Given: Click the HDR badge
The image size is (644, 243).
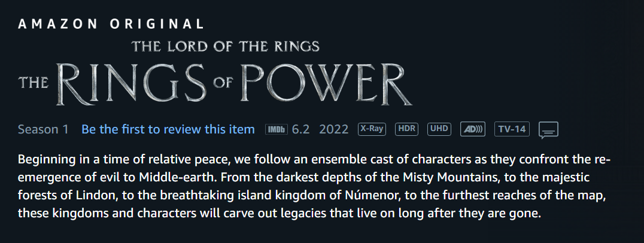Looking at the screenshot, I should (x=406, y=129).
